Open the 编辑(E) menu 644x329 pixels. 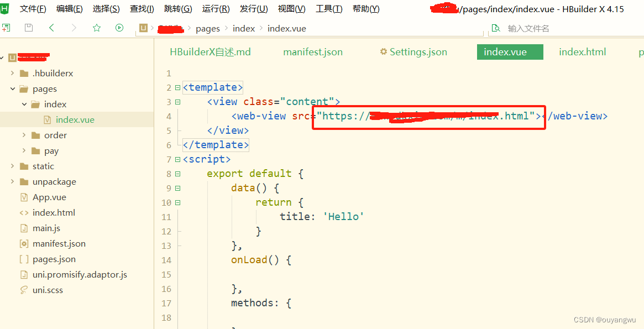pos(70,9)
